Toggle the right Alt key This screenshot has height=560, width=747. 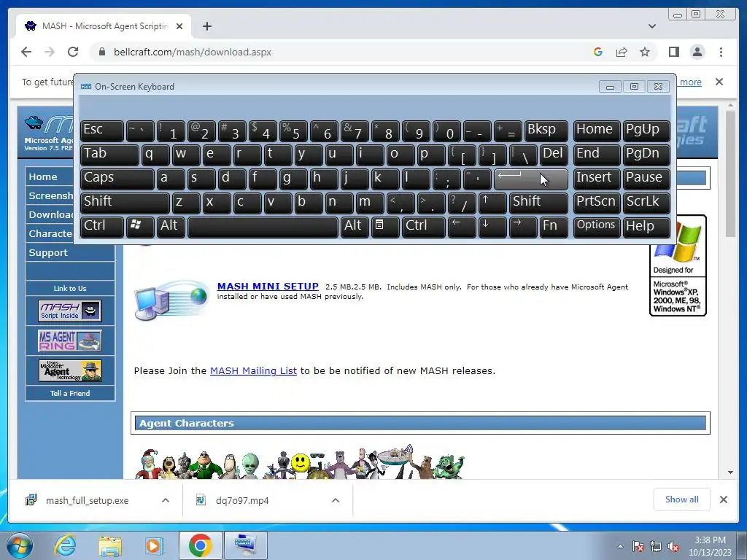point(355,226)
